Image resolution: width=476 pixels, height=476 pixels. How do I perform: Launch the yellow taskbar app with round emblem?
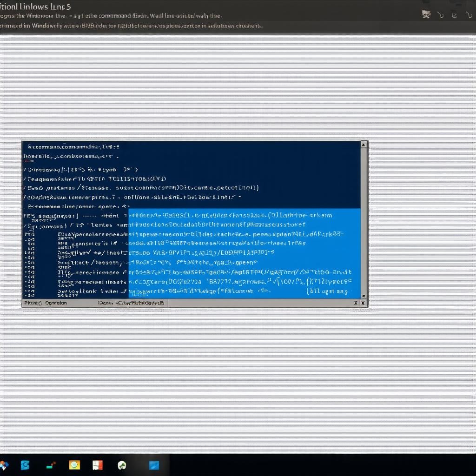tap(74, 465)
